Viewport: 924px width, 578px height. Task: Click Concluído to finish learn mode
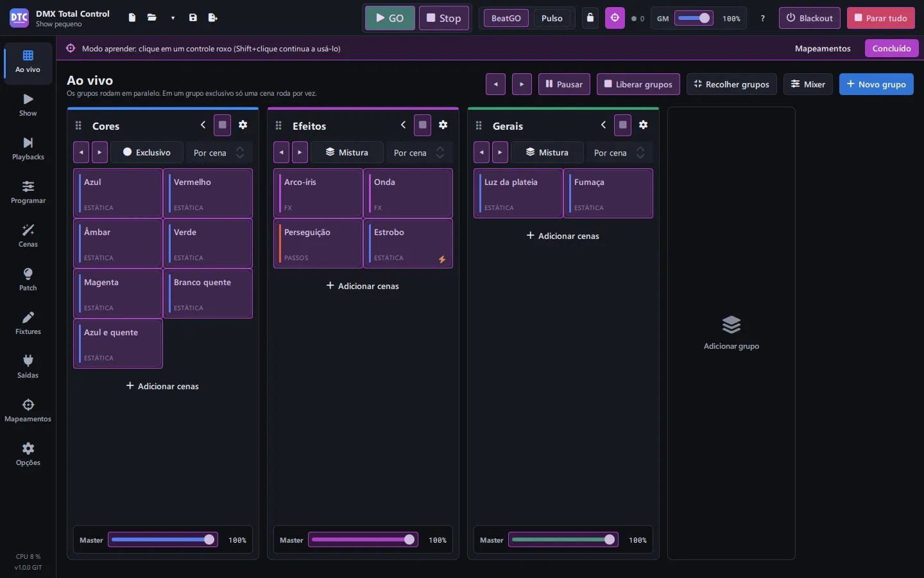[x=891, y=48]
